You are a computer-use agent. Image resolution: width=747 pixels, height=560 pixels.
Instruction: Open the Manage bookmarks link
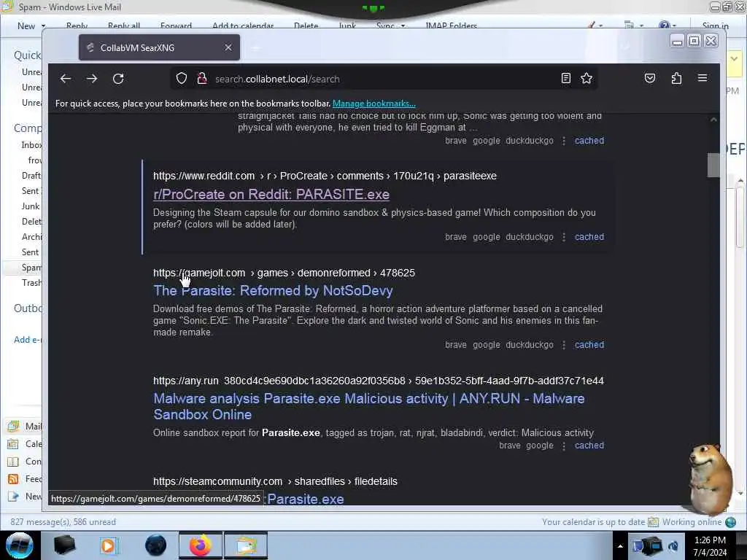click(x=374, y=104)
